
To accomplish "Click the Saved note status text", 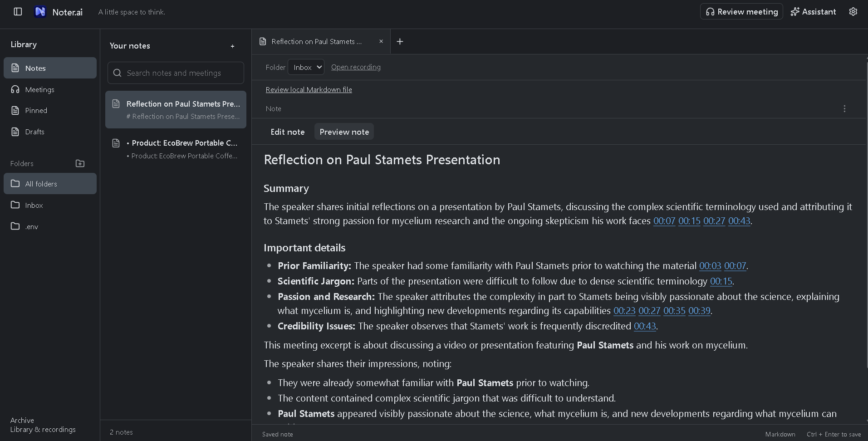I will (278, 434).
